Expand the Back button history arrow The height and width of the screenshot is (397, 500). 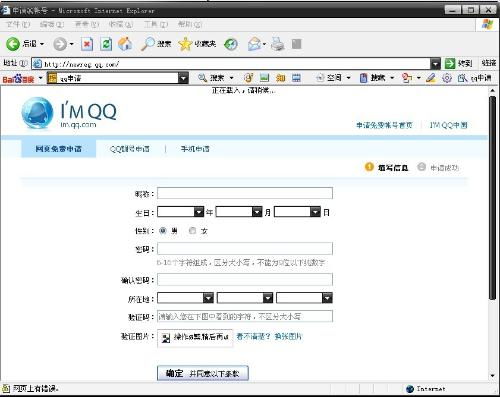coord(42,44)
